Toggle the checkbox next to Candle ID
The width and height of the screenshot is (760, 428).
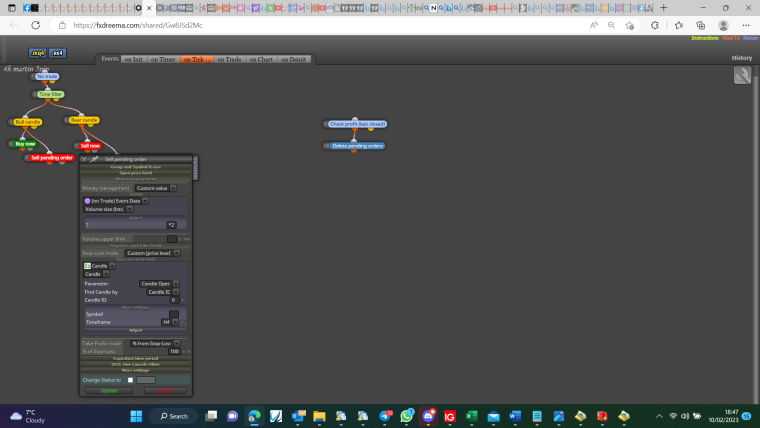tap(183, 300)
